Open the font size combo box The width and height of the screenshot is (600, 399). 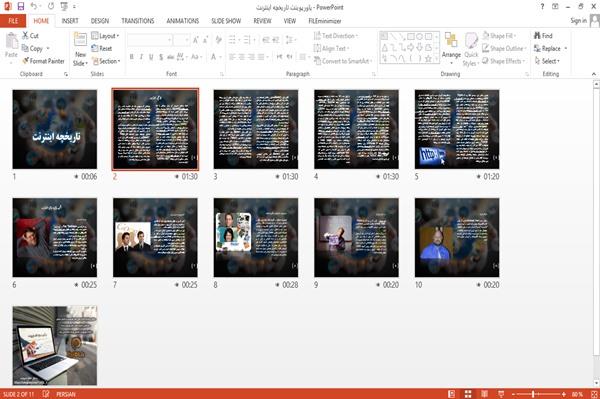pos(181,40)
